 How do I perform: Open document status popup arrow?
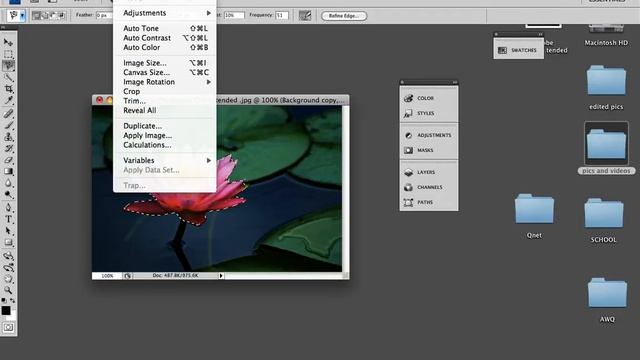pos(221,276)
